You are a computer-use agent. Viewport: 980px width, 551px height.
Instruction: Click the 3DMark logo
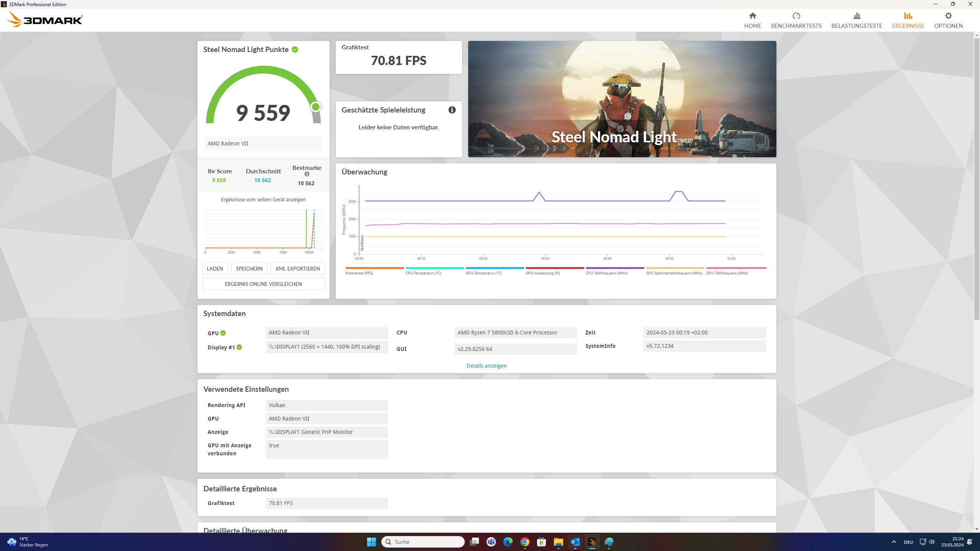click(45, 20)
